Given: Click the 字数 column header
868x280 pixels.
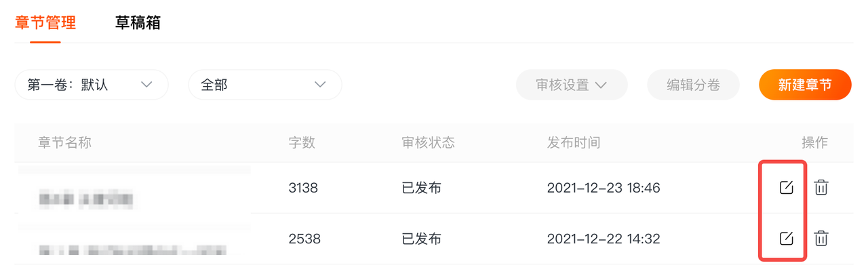Looking at the screenshot, I should (302, 143).
